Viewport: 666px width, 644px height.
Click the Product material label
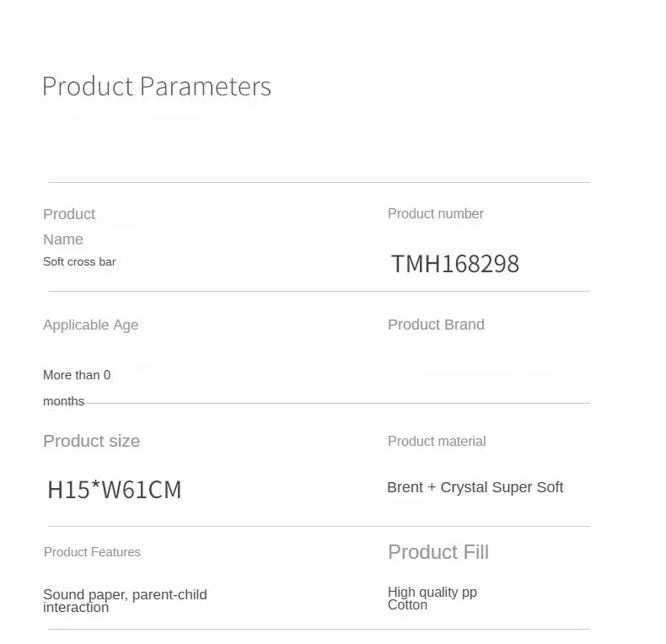437,441
